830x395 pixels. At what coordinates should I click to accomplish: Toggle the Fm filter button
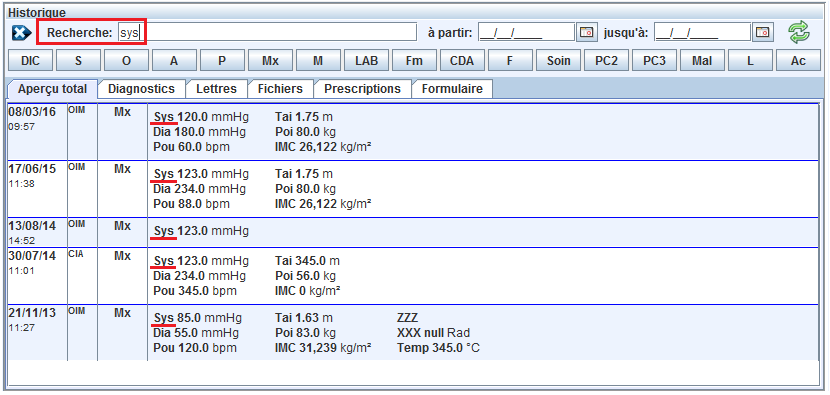click(414, 60)
